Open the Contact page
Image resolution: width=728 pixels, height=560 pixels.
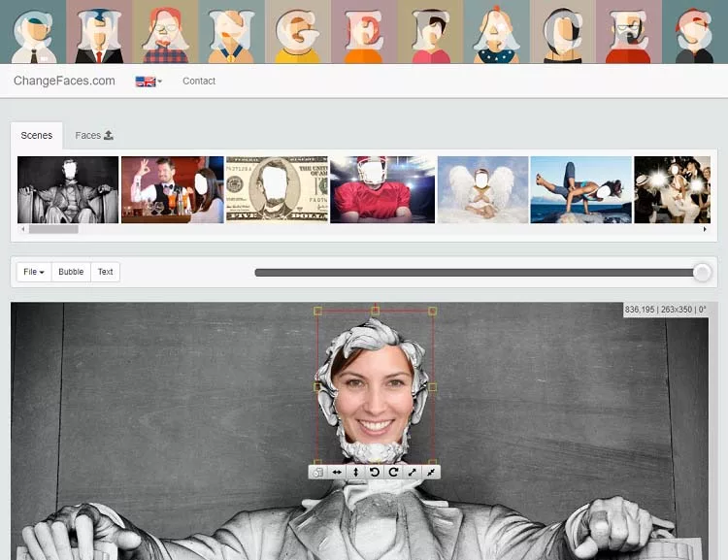click(x=199, y=81)
